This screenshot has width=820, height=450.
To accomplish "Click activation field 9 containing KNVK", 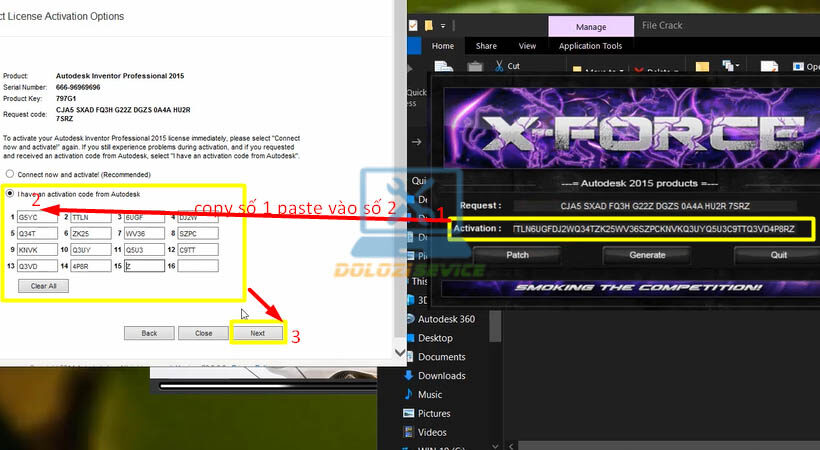I will pyautogui.click(x=37, y=250).
